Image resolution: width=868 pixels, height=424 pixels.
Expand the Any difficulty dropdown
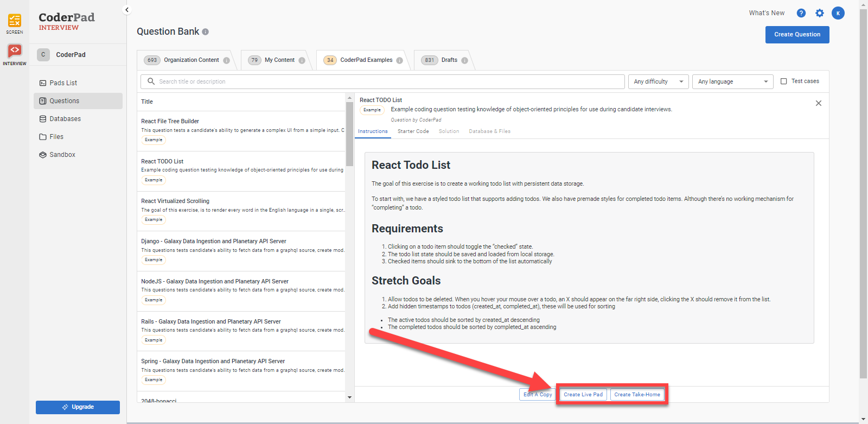[658, 81]
